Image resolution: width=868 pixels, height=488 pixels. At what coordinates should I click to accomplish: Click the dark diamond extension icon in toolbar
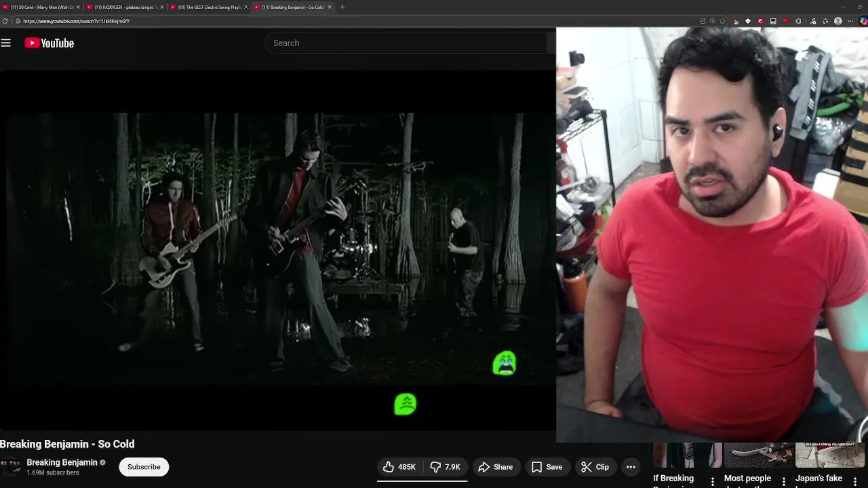pyautogui.click(x=748, y=21)
